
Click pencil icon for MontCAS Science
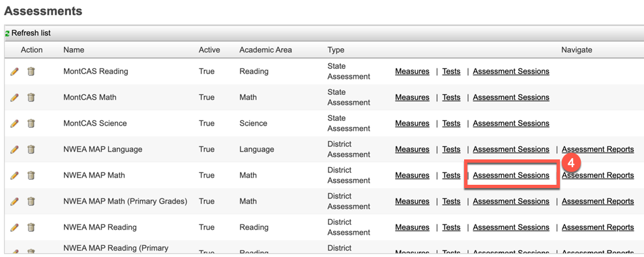[x=14, y=124]
